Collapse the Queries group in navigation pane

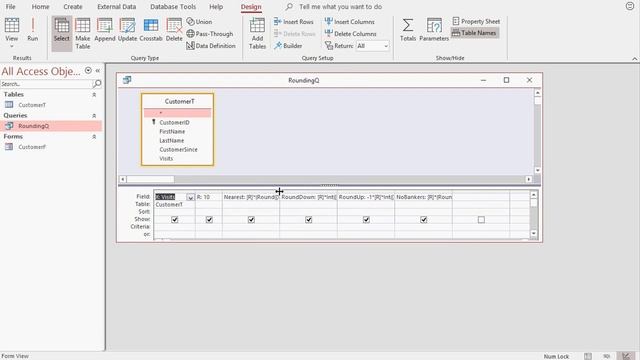[x=94, y=116]
